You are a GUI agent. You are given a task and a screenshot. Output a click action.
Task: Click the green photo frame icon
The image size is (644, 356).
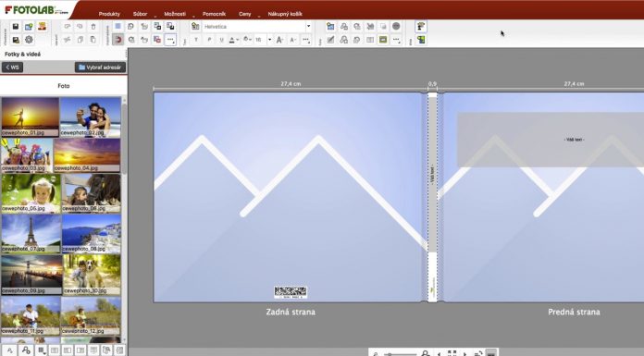(x=383, y=40)
